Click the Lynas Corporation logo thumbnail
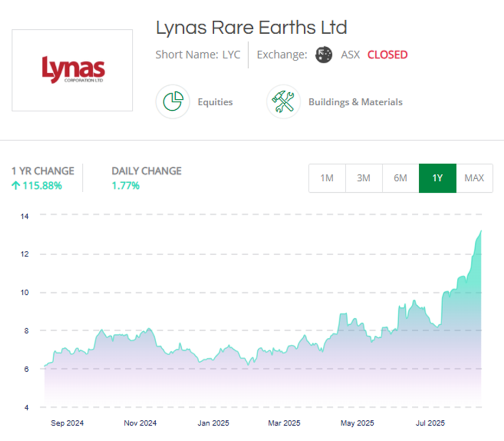 72,71
